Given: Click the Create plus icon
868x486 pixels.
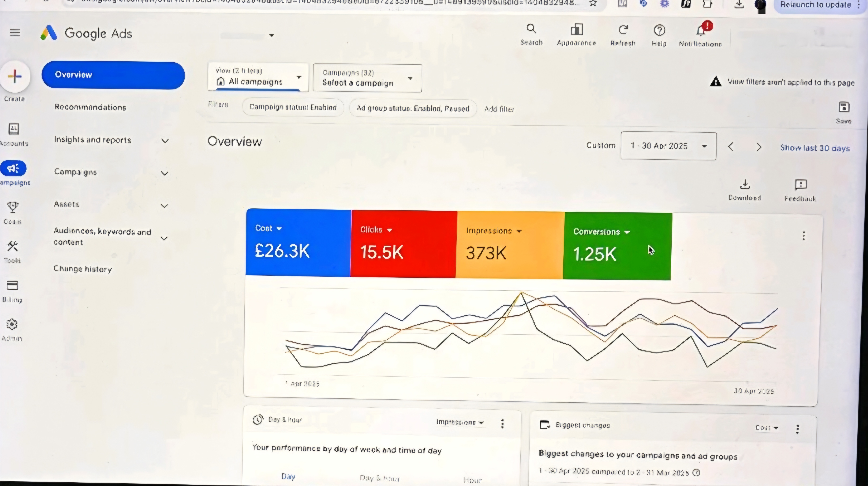Looking at the screenshot, I should click(15, 77).
